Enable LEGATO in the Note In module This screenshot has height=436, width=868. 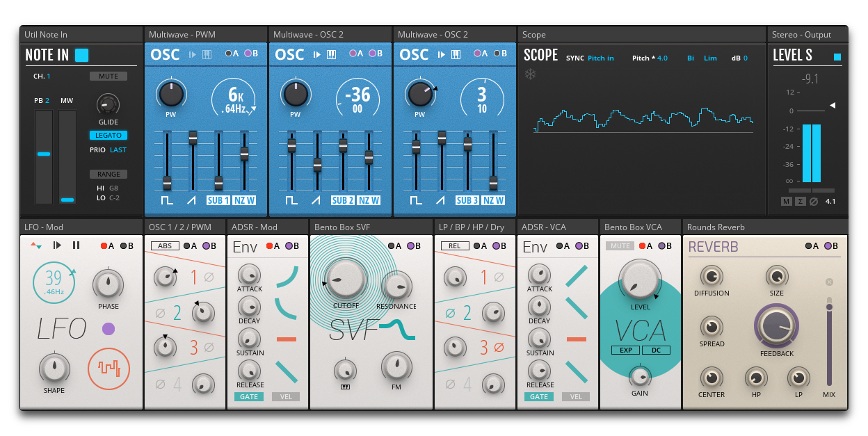pos(108,135)
